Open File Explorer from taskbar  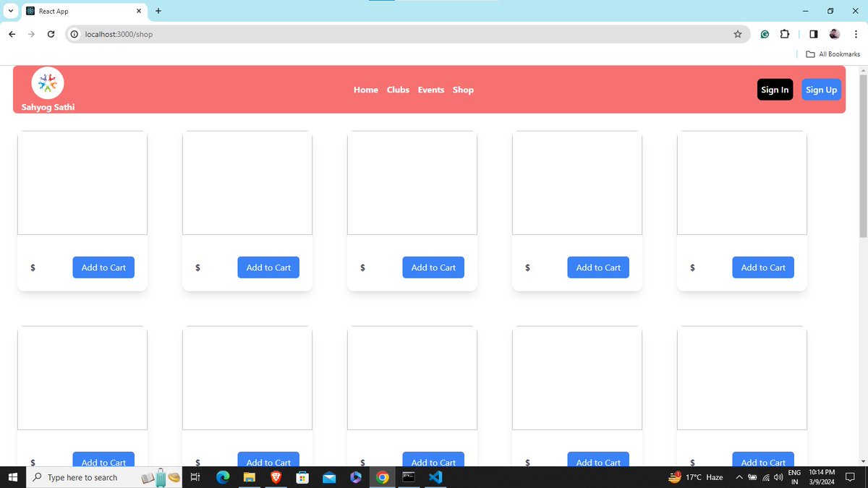pyautogui.click(x=250, y=477)
